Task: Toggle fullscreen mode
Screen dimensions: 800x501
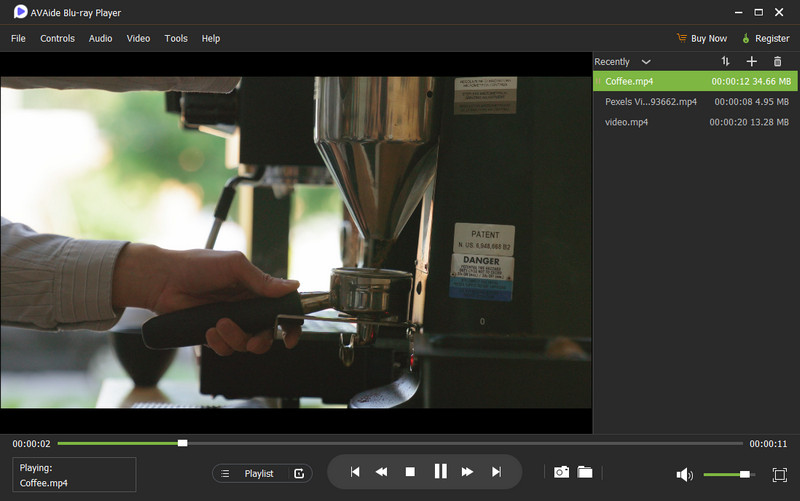Action: [x=780, y=474]
